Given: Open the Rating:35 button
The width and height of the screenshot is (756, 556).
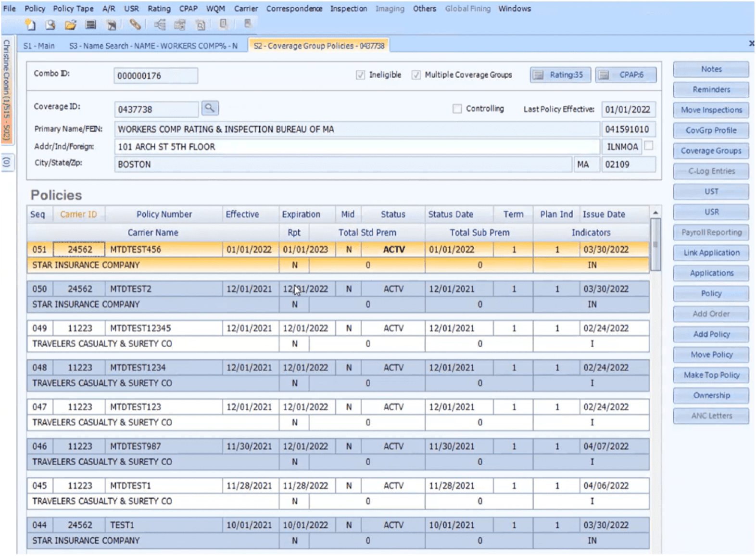Looking at the screenshot, I should pos(560,75).
